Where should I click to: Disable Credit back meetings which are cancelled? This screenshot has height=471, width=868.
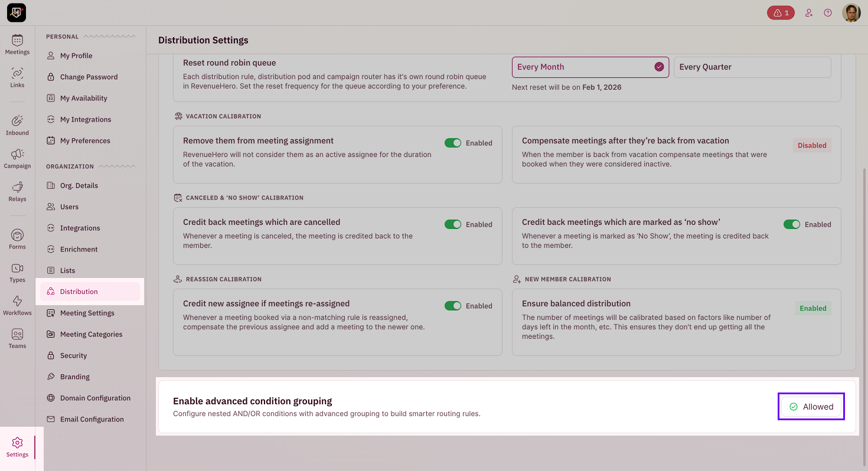click(x=453, y=224)
